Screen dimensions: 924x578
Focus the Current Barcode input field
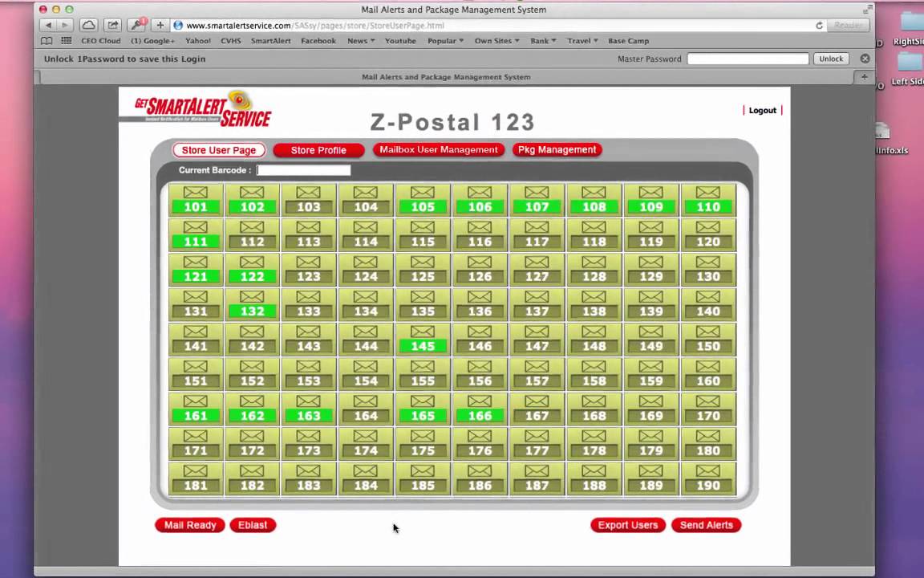(303, 170)
